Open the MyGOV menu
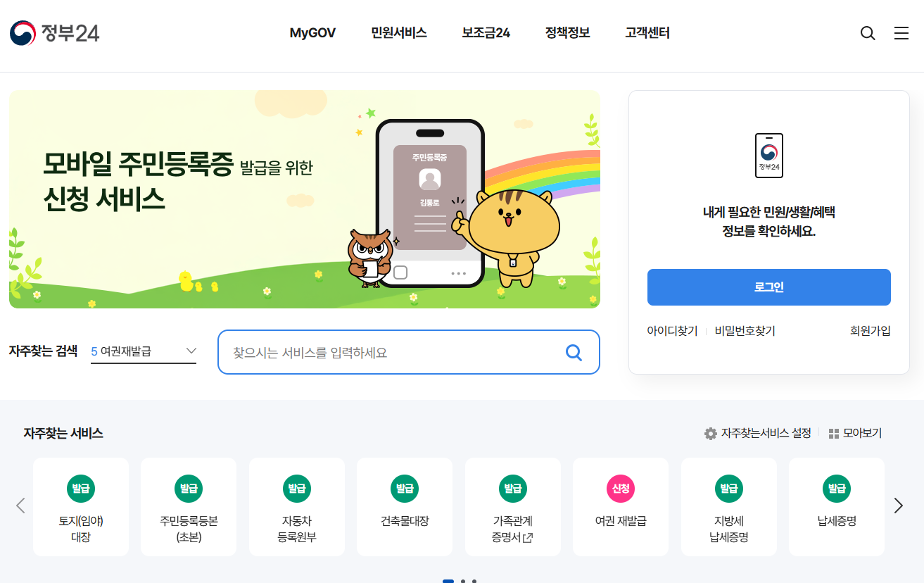Screen dimensions: 924x583 tap(312, 33)
